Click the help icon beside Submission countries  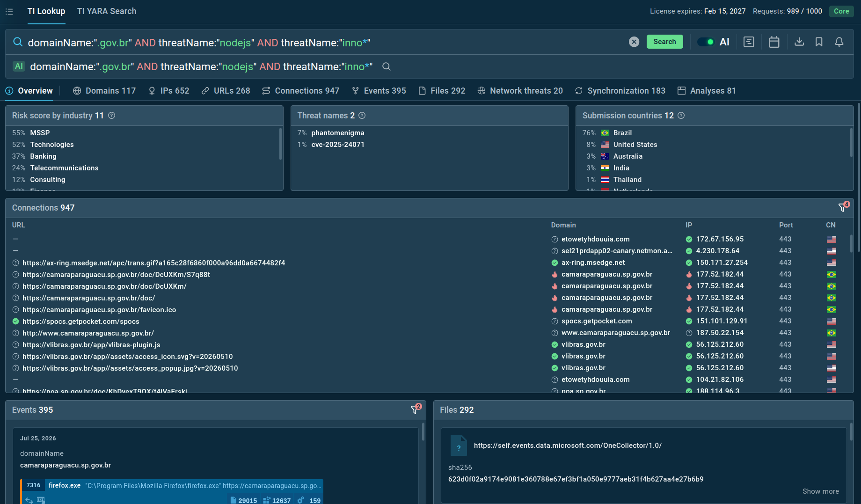(x=681, y=116)
